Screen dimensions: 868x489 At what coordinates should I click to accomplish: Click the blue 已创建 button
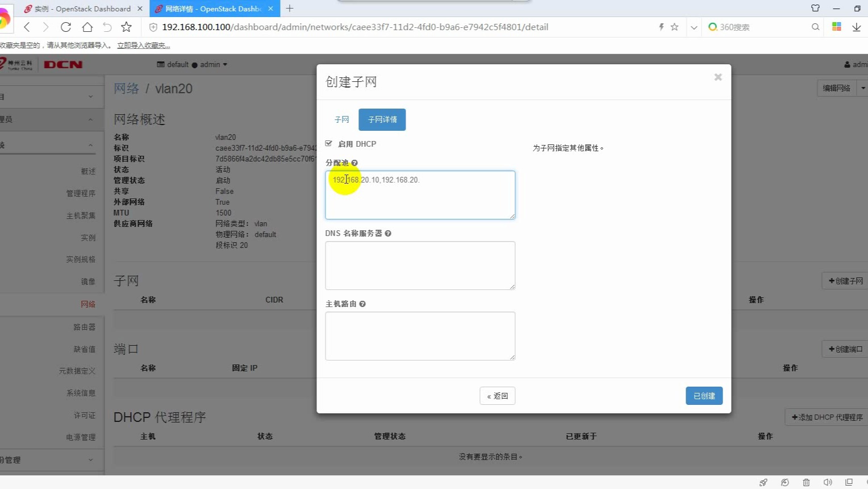point(704,396)
